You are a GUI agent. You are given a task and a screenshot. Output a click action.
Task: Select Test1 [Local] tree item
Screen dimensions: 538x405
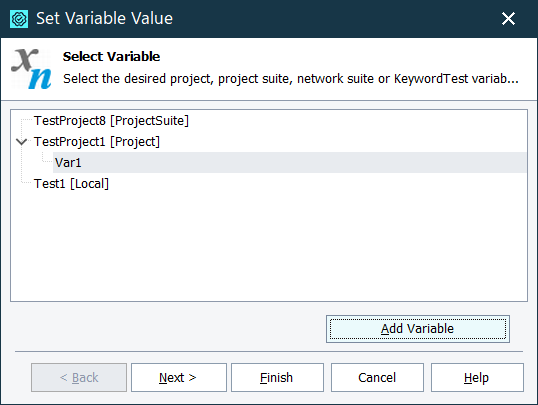(x=71, y=184)
